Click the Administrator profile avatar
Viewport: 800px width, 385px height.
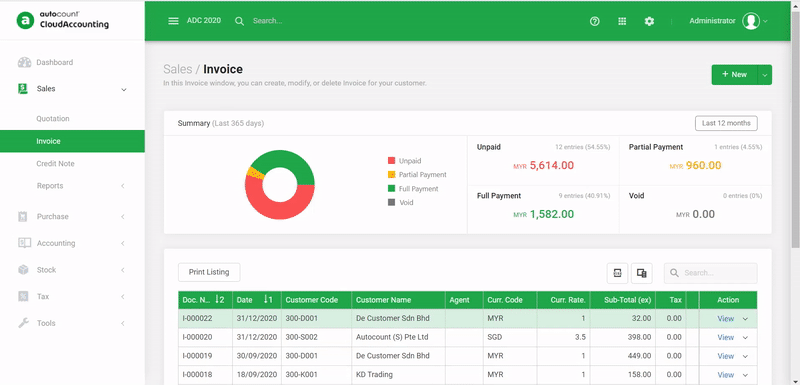click(x=751, y=21)
